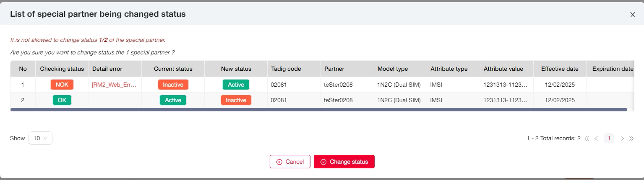Image resolution: width=644 pixels, height=180 pixels.
Task: Confirm with the Change status button
Action: click(x=344, y=162)
